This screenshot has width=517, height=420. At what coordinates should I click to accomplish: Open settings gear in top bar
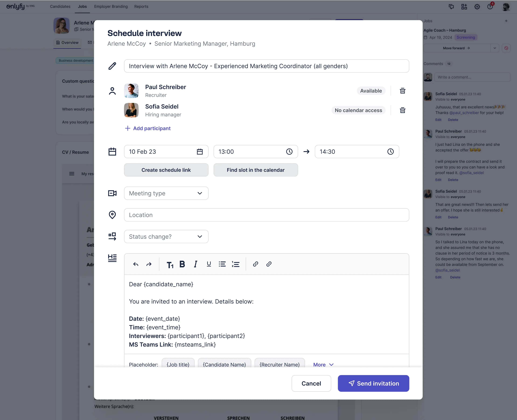[477, 7]
